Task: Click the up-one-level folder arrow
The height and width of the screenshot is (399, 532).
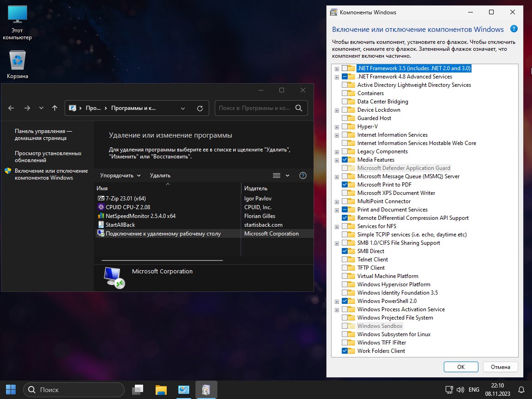Action: click(x=54, y=108)
